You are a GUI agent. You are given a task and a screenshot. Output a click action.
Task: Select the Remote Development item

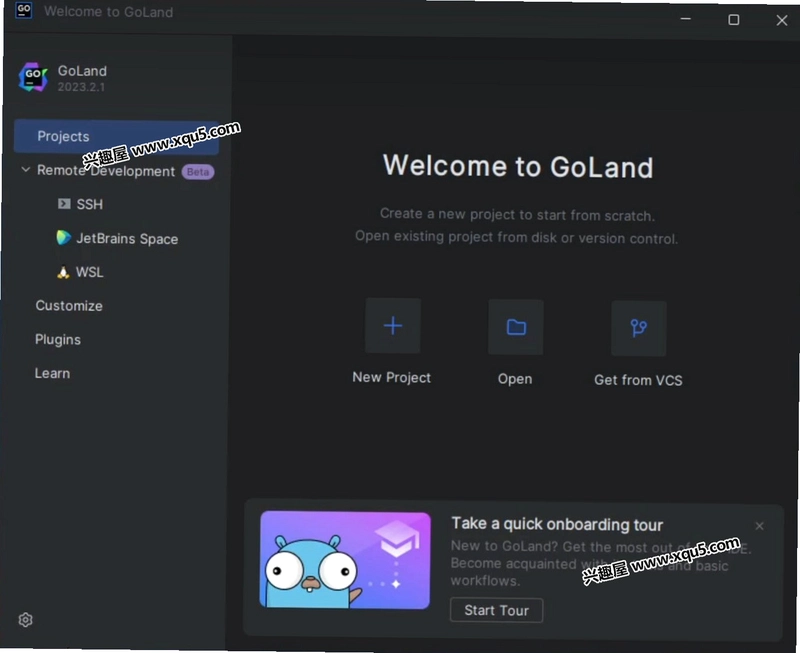pos(106,171)
